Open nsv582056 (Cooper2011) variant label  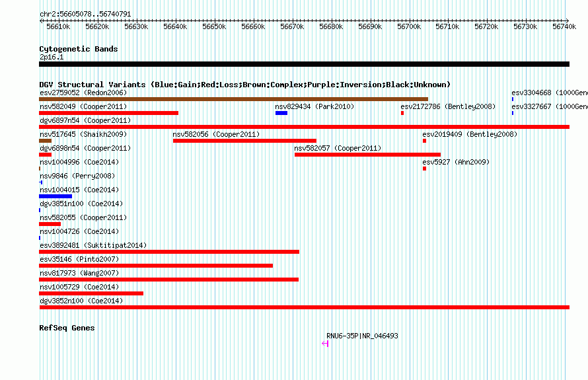click(216, 134)
